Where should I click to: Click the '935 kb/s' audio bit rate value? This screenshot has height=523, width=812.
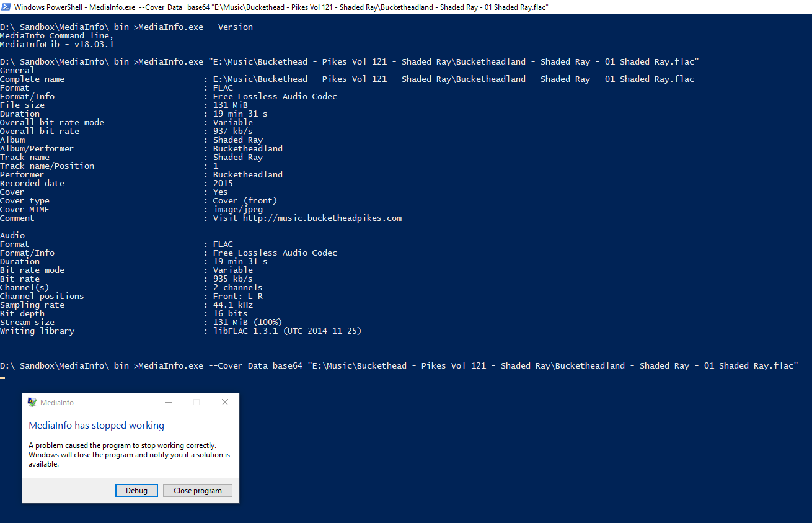[233, 279]
